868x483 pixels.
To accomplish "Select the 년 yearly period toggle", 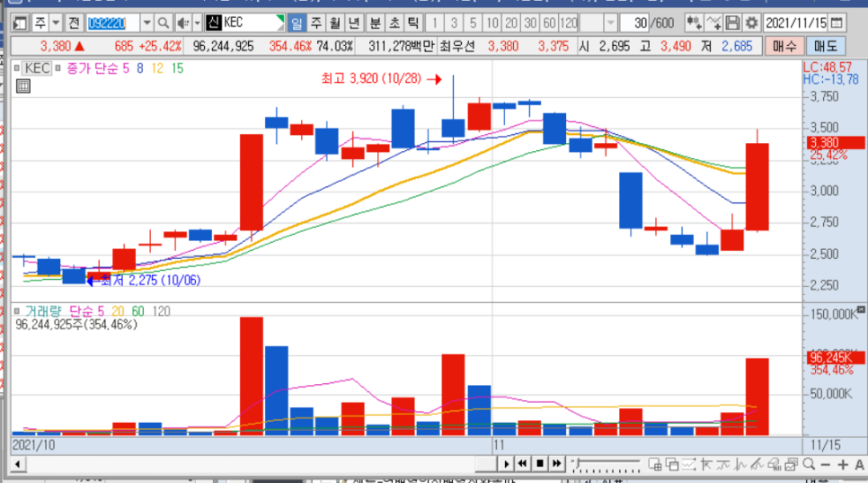I will point(354,23).
